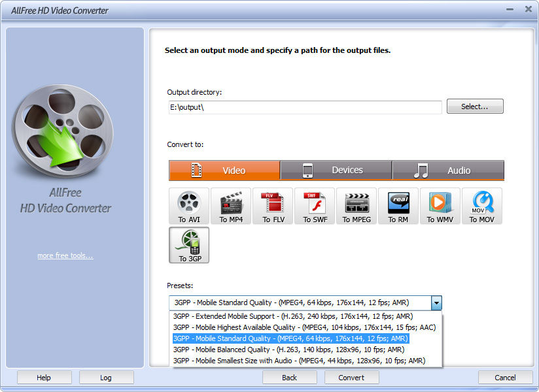539x392 pixels.
Task: Choose the To SWF format icon
Action: click(315, 206)
